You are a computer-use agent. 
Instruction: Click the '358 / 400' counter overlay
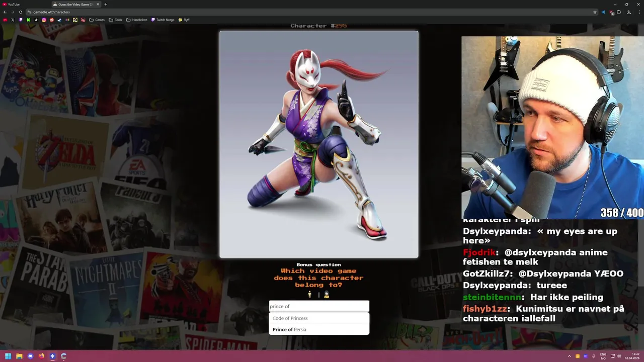[621, 213]
